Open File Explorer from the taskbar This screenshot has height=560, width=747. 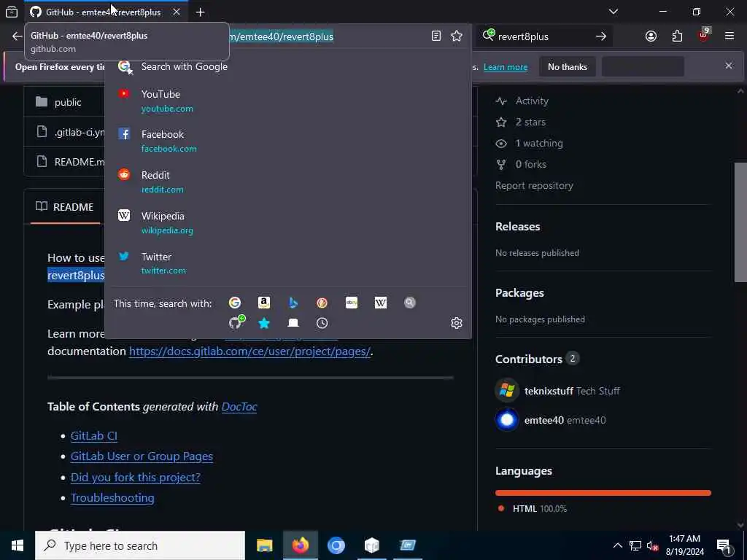(x=264, y=545)
